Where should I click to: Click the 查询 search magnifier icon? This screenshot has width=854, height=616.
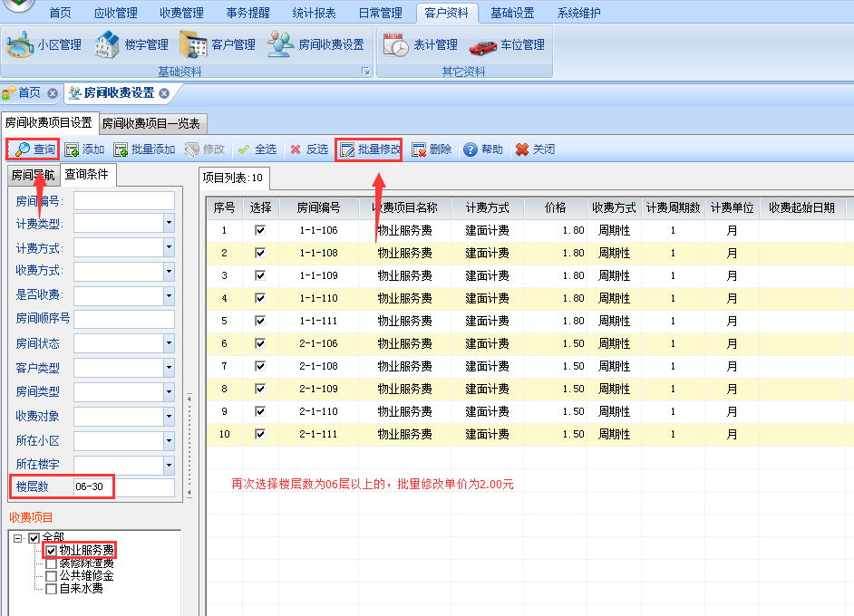(x=23, y=149)
